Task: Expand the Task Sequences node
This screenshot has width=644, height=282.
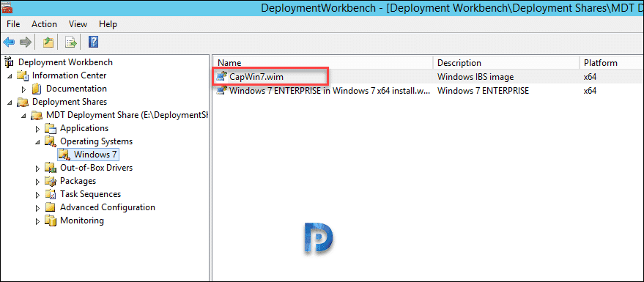Action: click(x=38, y=194)
